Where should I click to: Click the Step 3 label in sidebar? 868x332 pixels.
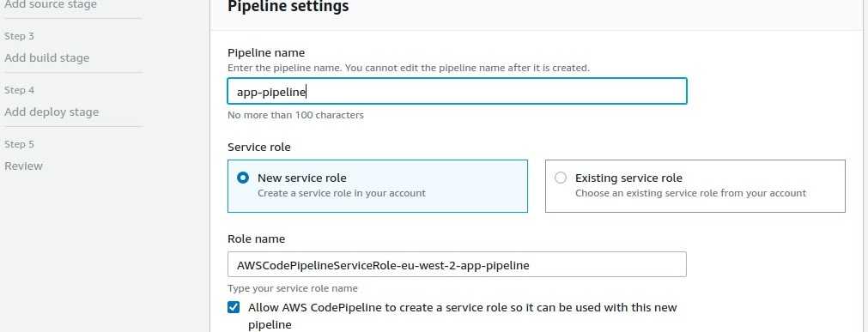[x=20, y=36]
